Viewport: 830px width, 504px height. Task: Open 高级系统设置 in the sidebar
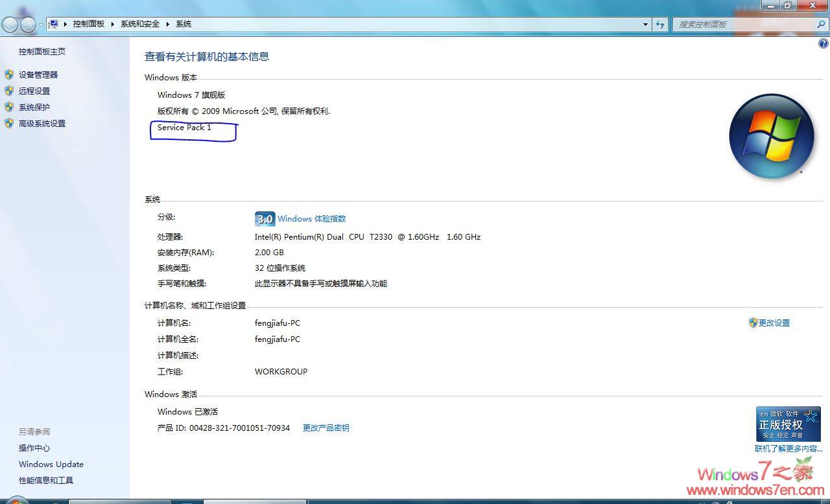pyautogui.click(x=42, y=123)
